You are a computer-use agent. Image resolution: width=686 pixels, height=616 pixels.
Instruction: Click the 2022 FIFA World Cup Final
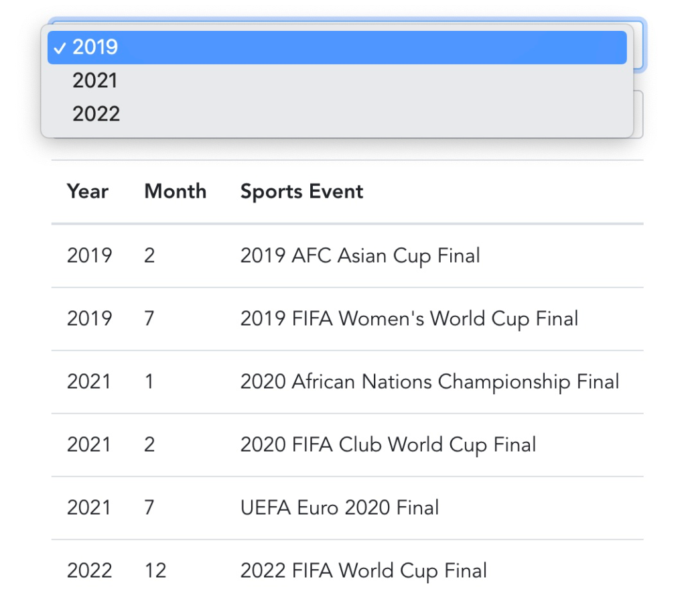coord(364,570)
